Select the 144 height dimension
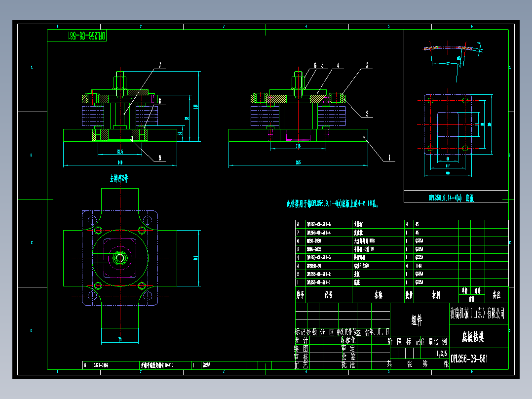532x399 pixels. 195,106
